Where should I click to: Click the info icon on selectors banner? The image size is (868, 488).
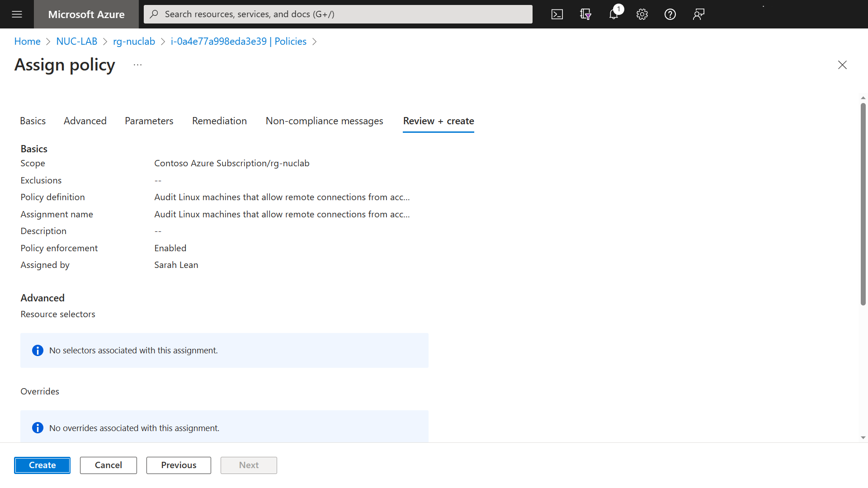coord(38,350)
